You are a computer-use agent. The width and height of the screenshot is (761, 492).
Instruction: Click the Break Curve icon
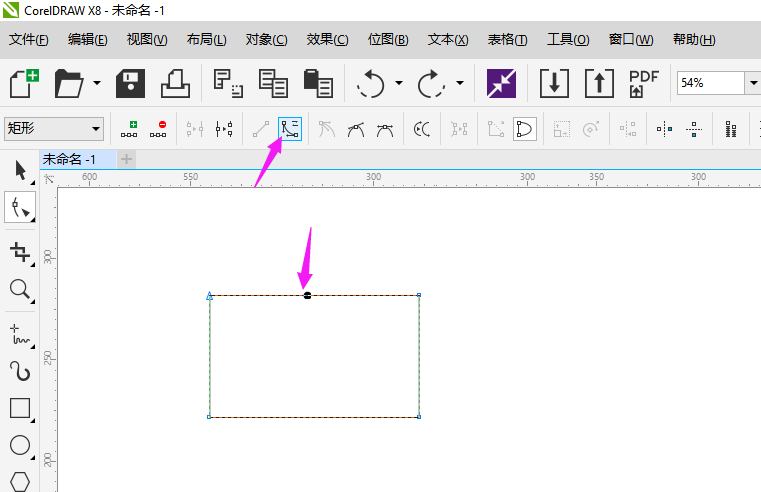(x=224, y=129)
